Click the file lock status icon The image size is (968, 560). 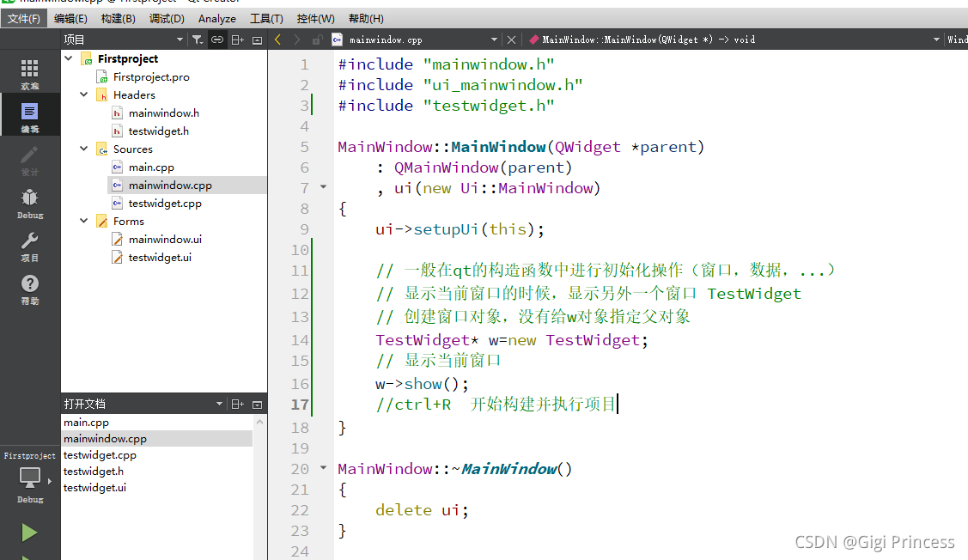pyautogui.click(x=317, y=40)
